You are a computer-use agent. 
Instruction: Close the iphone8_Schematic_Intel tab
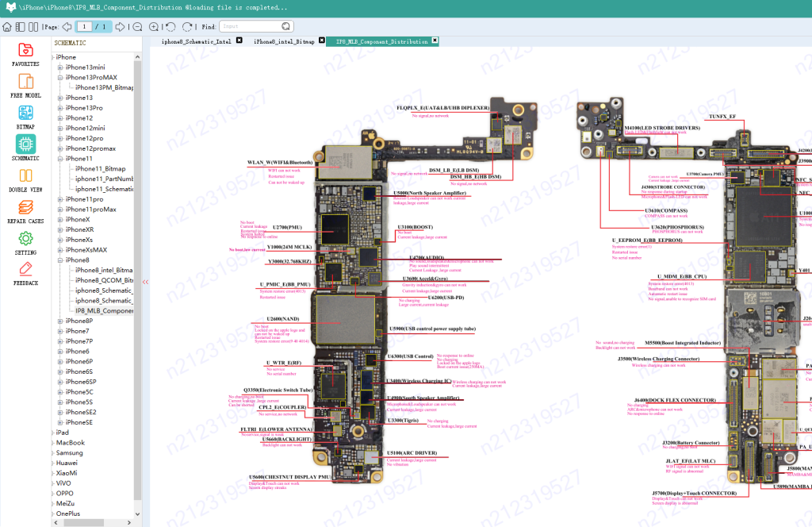(239, 40)
